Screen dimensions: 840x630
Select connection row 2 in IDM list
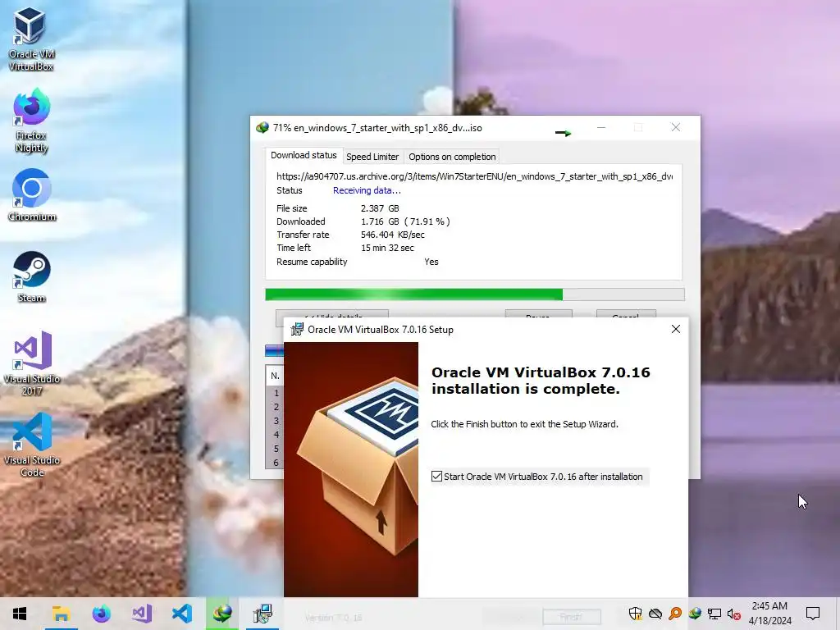click(x=276, y=407)
